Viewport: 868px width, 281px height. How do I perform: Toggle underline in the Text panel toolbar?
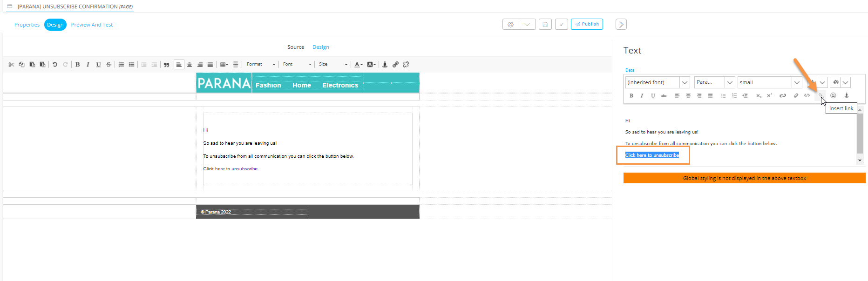[x=653, y=96]
